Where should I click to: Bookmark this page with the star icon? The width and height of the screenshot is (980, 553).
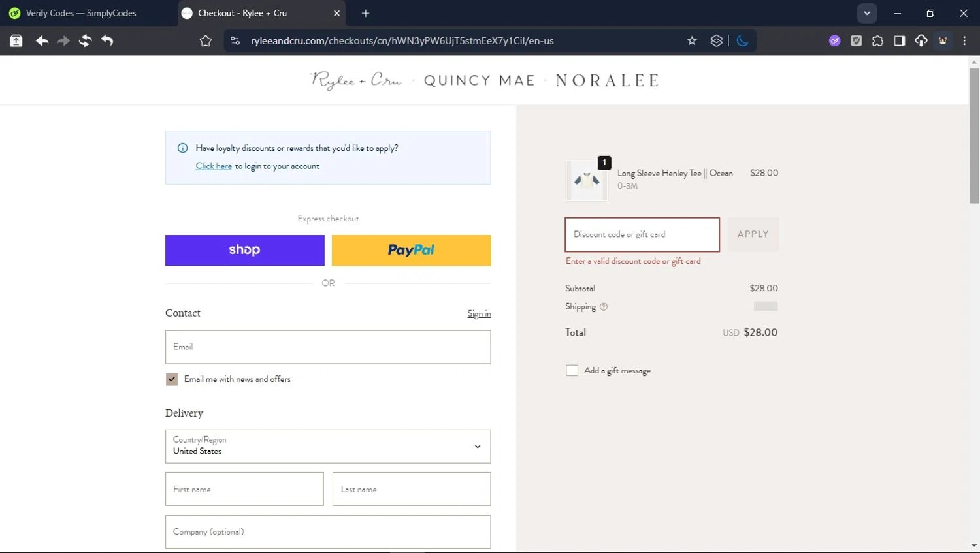pos(692,41)
